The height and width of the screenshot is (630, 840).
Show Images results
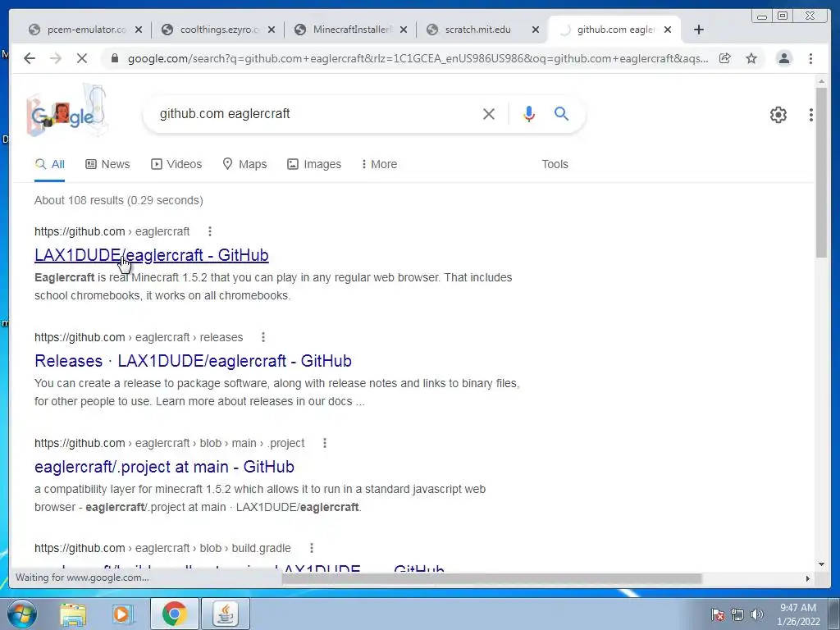tap(314, 164)
